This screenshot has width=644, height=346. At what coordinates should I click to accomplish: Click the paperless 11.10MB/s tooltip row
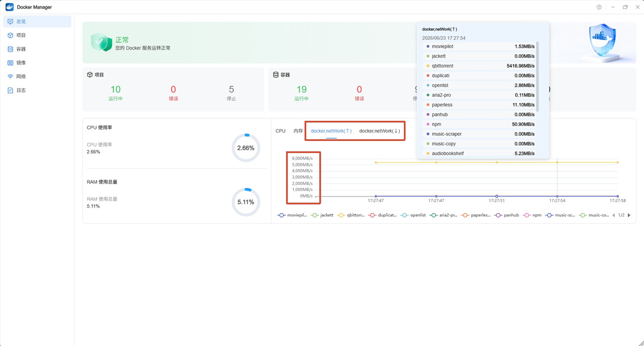pos(479,105)
